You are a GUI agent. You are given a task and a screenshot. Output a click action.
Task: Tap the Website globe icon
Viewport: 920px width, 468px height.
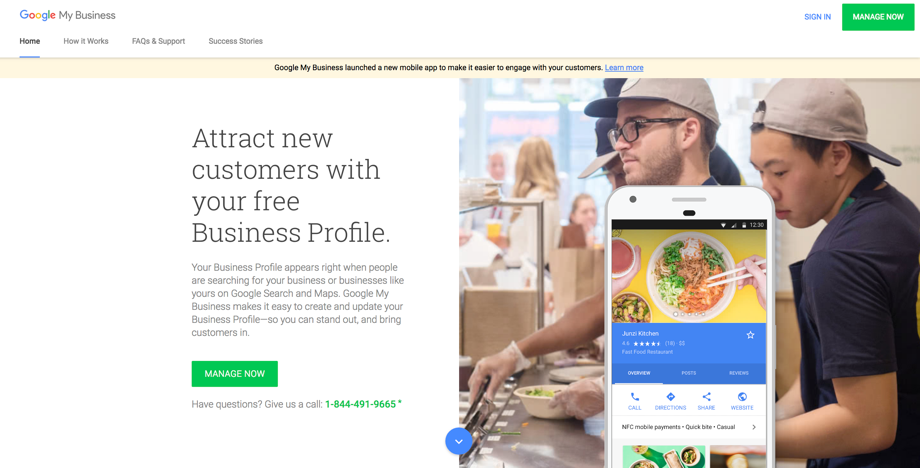pos(742,397)
